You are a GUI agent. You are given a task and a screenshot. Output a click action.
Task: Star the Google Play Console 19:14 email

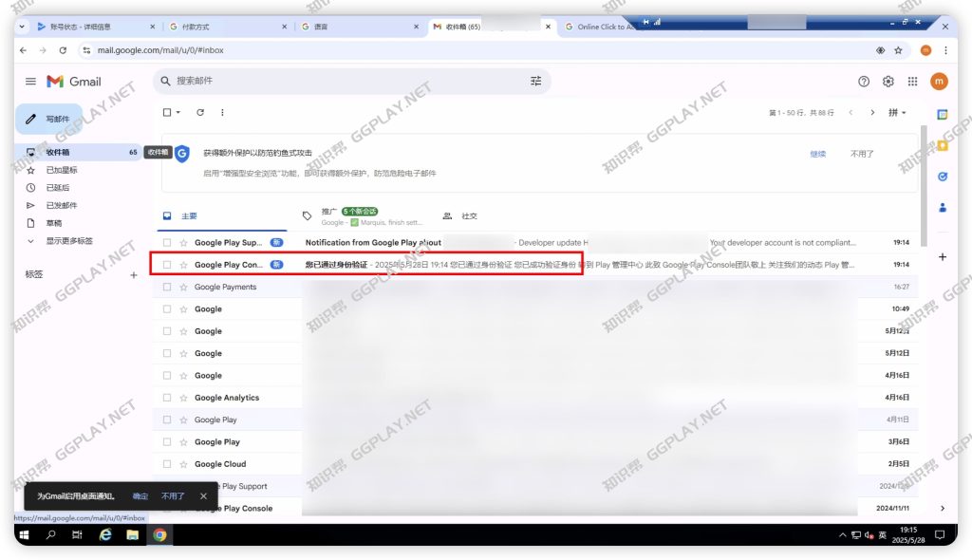(x=183, y=265)
